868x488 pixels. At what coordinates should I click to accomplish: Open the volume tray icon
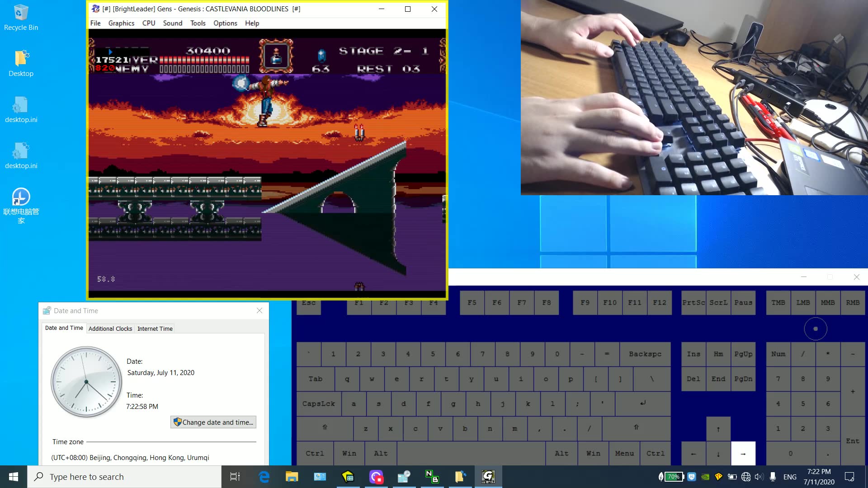pos(759,477)
